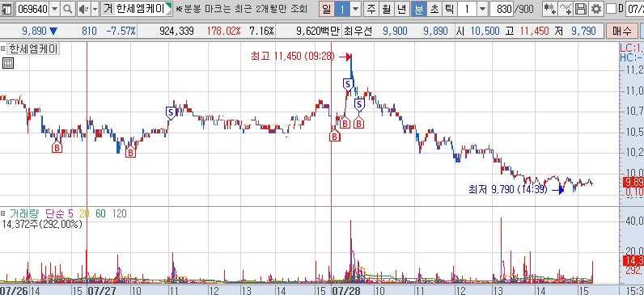The width and height of the screenshot is (644, 295).
Task: Click the panel toggle icon left of stock code
Action: pyautogui.click(x=6, y=9)
